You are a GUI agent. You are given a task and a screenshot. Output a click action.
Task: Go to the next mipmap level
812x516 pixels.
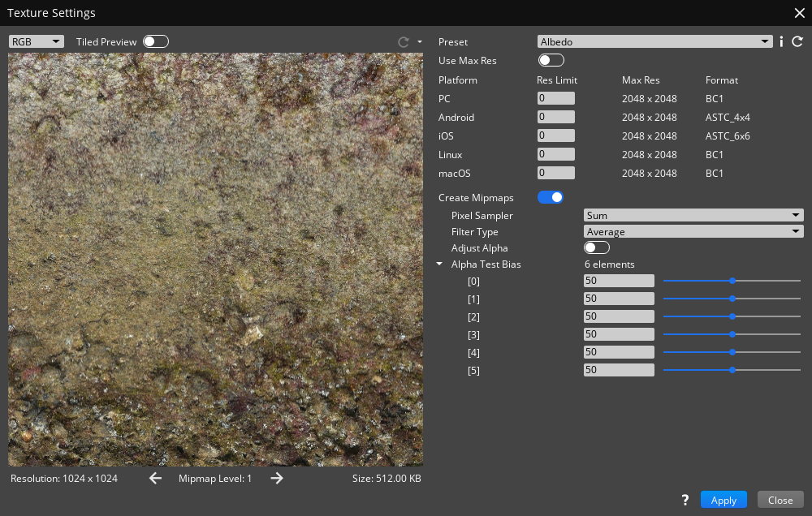(277, 479)
